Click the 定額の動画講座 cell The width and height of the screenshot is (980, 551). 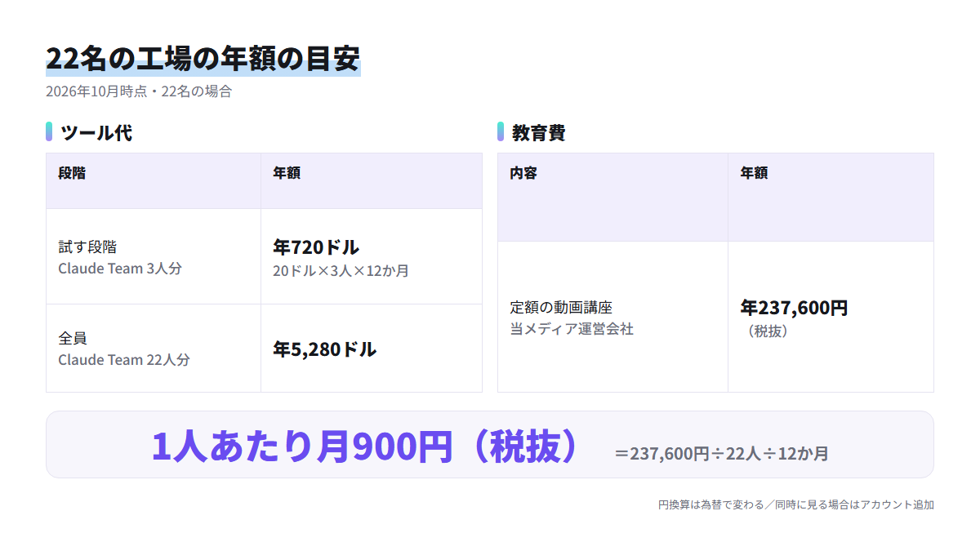point(561,308)
